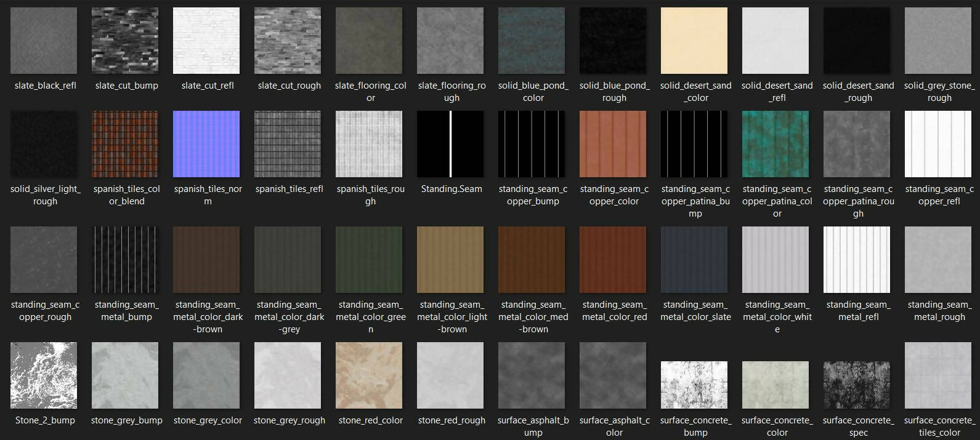
Task: Select the Standing.Seam black and white thumbnail
Action: pos(450,144)
